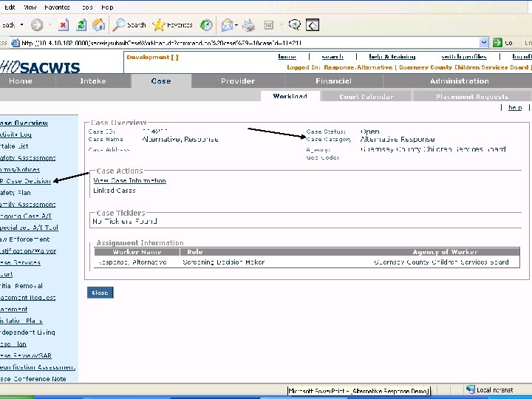Image resolution: width=532 pixels, height=399 pixels.
Task: Select the Workload sub-tab
Action: pyautogui.click(x=290, y=96)
